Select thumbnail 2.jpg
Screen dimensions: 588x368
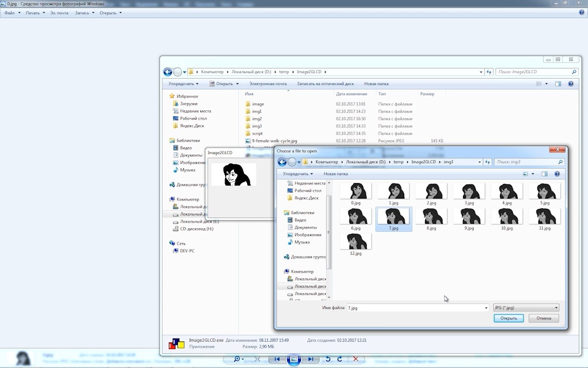coord(431,194)
